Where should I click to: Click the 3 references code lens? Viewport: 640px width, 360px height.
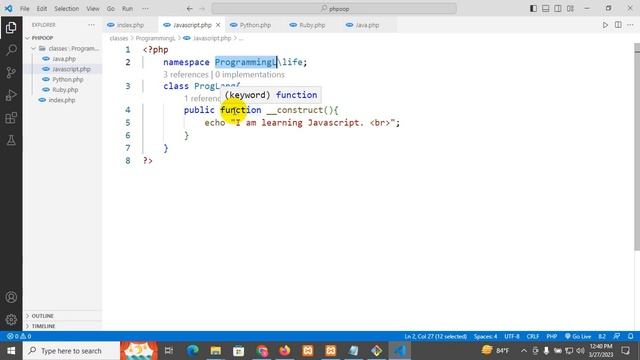click(186, 75)
